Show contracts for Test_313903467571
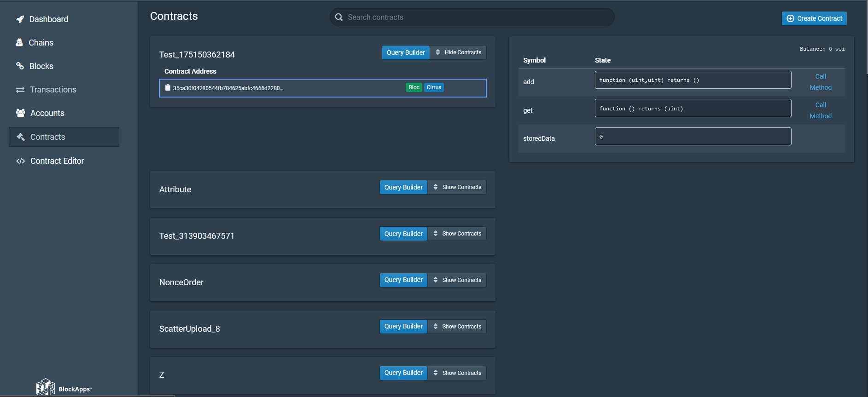Viewport: 868px width, 397px height. coord(457,234)
